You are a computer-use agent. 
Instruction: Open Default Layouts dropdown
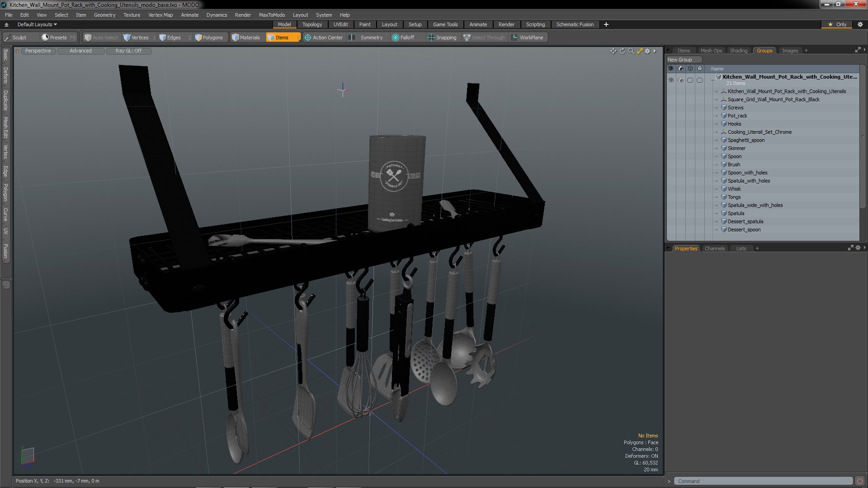[x=37, y=24]
